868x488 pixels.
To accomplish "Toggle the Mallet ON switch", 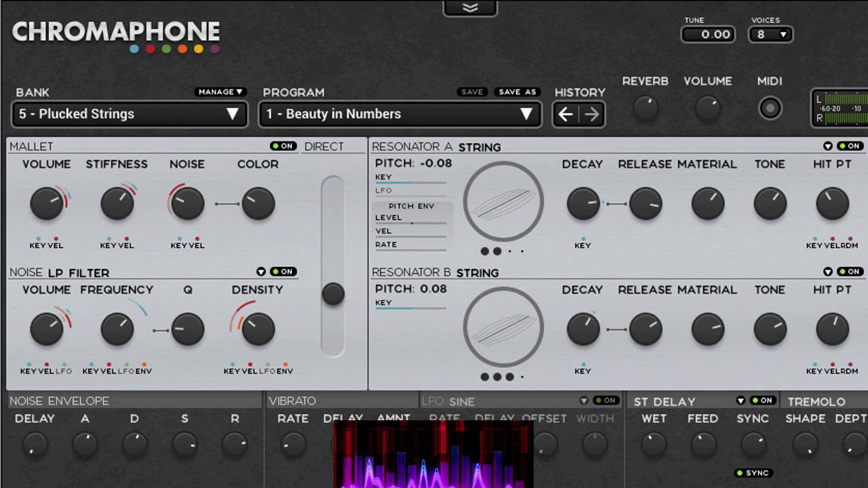I will [x=283, y=146].
